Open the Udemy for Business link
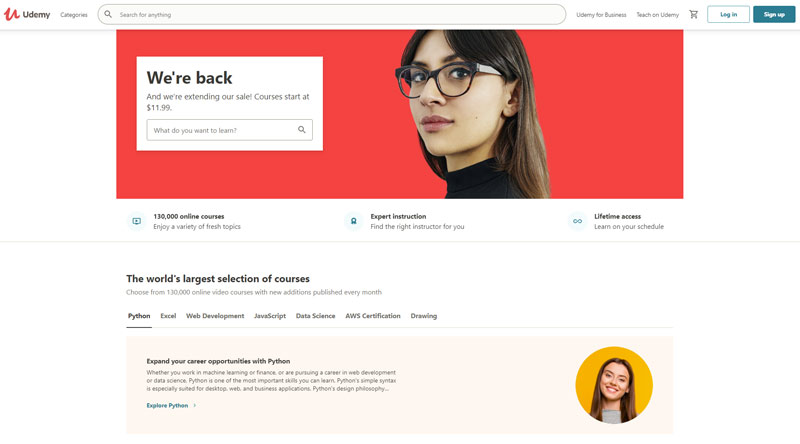 tap(601, 15)
